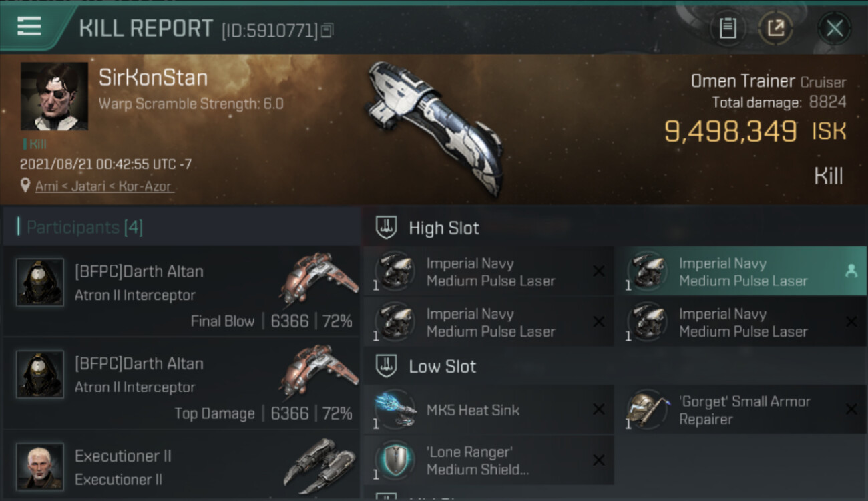Click the share export icon
This screenshot has width=868, height=501.
click(775, 28)
